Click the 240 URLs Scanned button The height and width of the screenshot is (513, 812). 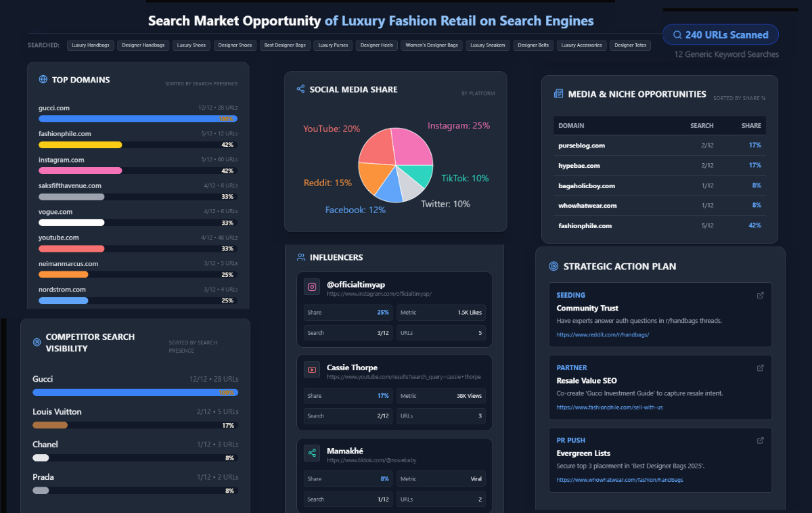719,35
